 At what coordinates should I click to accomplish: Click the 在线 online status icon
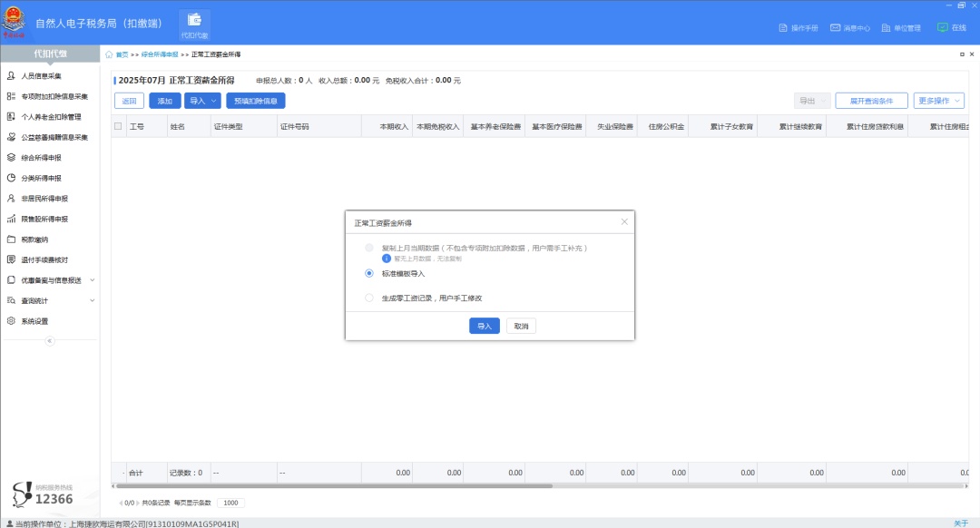pyautogui.click(x=943, y=28)
